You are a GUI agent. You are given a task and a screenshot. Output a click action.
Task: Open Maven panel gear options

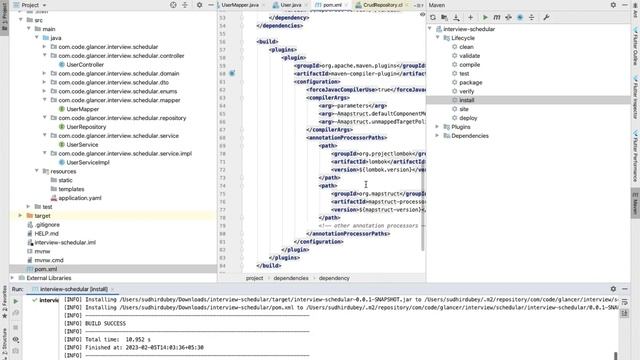(613, 5)
